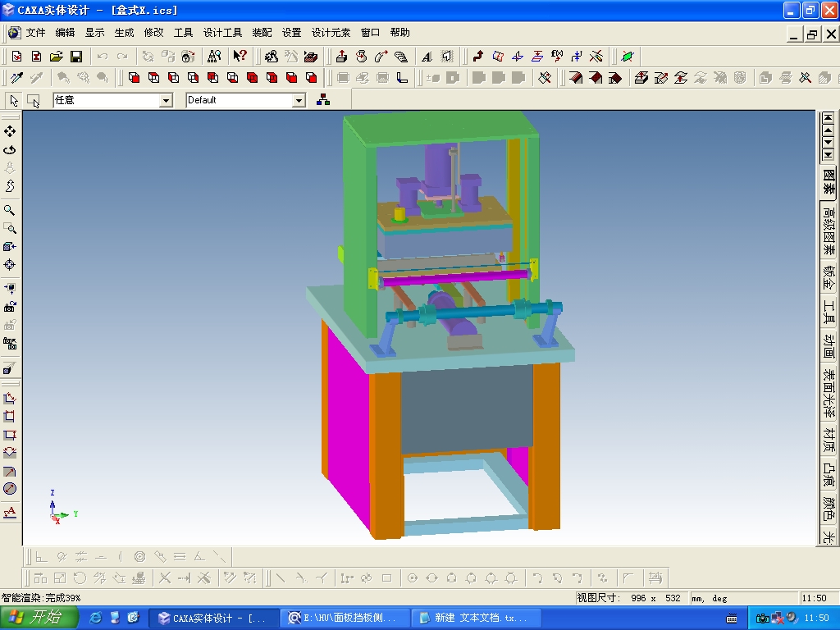Click the last red cube display icon
The width and height of the screenshot is (840, 630).
pos(311,78)
